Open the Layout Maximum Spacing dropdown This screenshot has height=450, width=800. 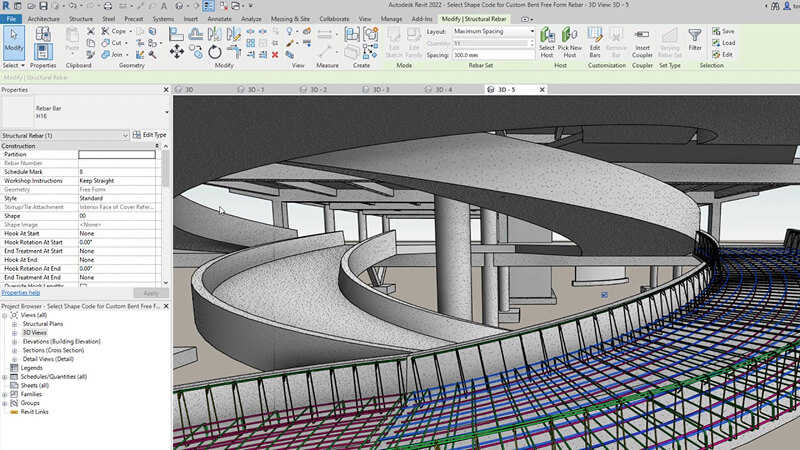pyautogui.click(x=493, y=31)
